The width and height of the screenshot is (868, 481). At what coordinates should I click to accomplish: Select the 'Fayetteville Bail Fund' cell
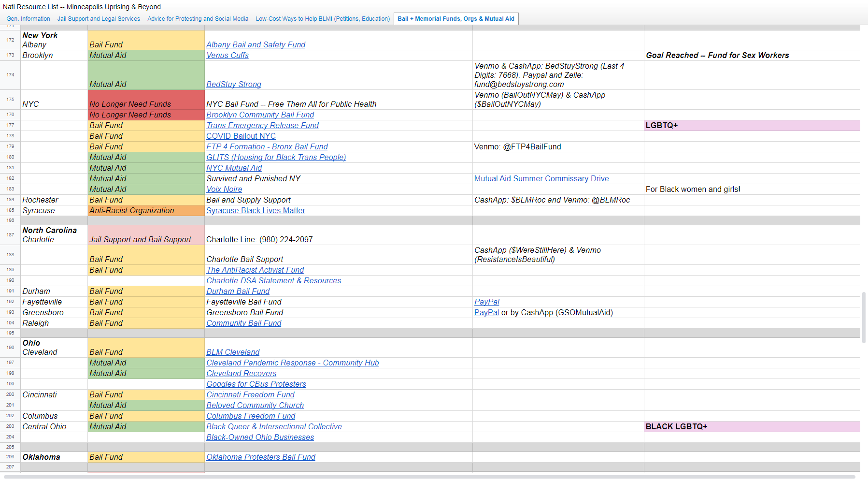(x=339, y=302)
